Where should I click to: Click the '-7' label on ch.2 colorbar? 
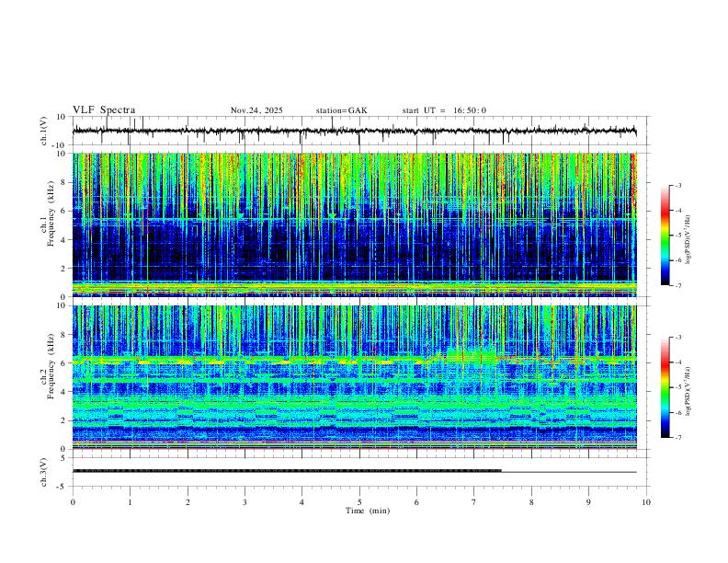(x=677, y=437)
